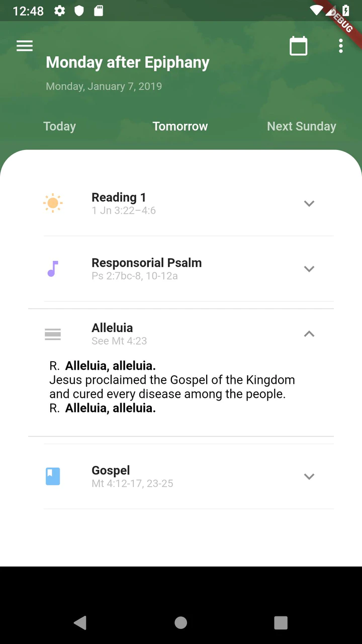
Task: Collapse the Alleluia section chevron
Action: tap(309, 334)
